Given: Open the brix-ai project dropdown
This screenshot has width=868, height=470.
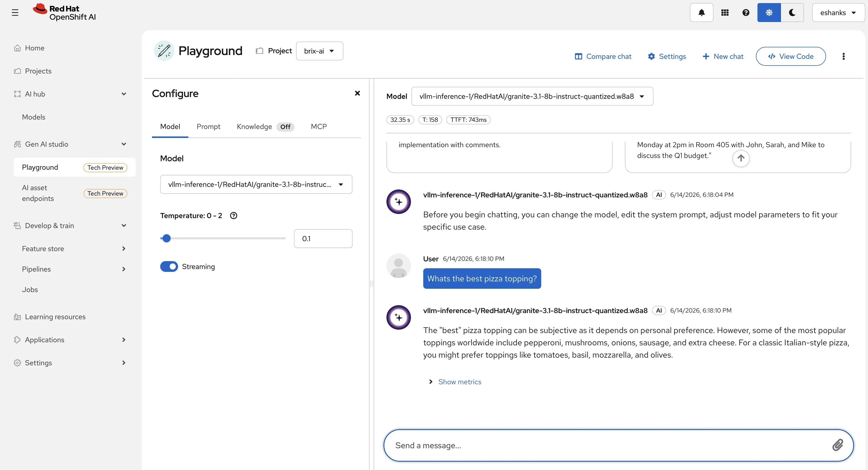Looking at the screenshot, I should [319, 51].
